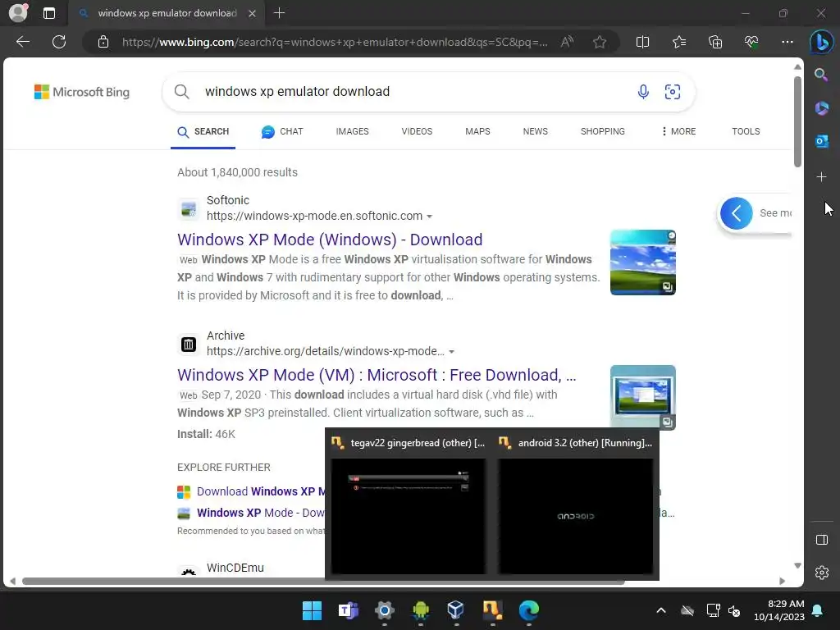Open Softonic result XP thumbnail

coord(643,262)
